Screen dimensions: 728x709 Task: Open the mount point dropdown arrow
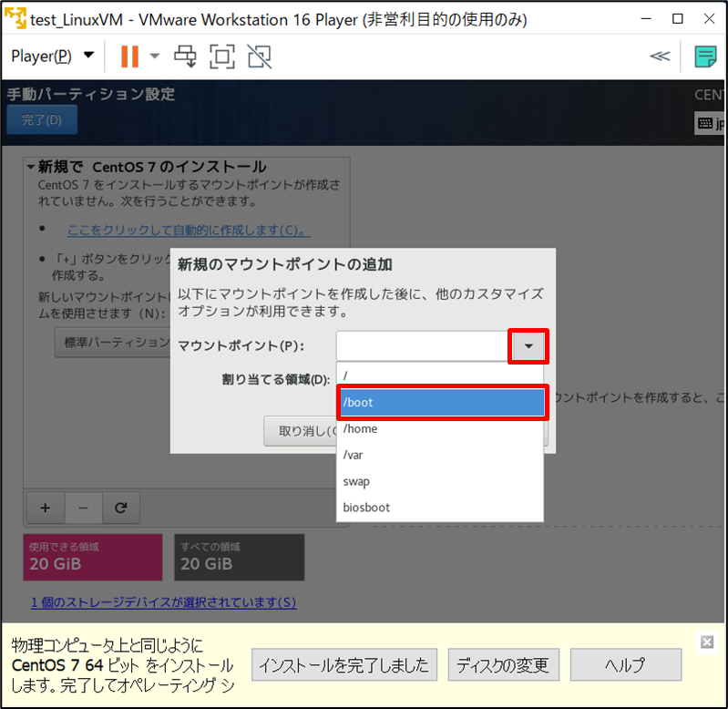pos(528,346)
